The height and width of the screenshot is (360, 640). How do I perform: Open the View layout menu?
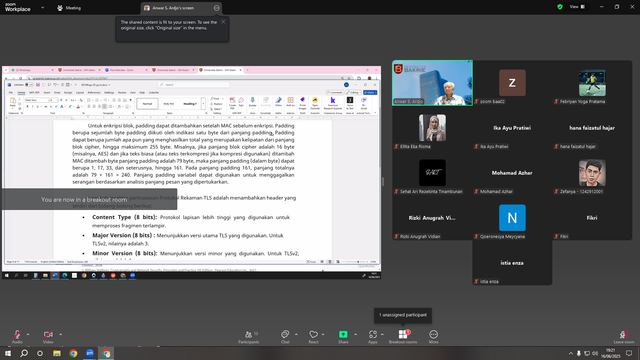point(577,7)
